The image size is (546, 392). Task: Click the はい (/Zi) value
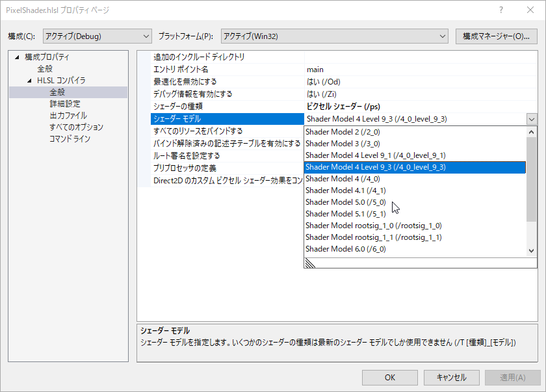[x=421, y=94]
